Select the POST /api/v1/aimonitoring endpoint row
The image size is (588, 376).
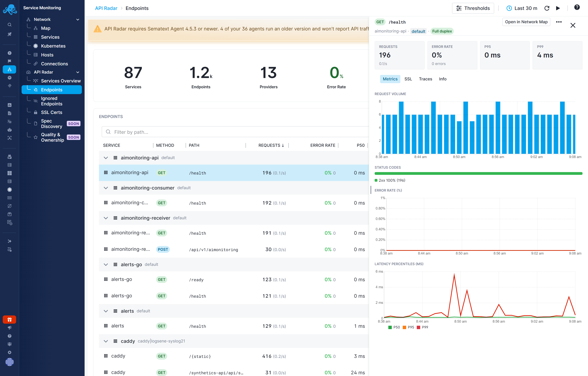(x=234, y=249)
